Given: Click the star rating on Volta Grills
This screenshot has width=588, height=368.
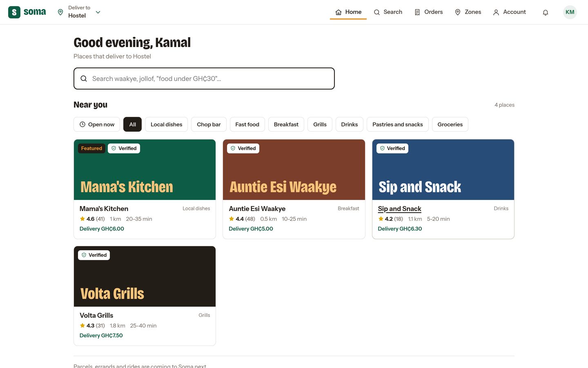Looking at the screenshot, I should 92,326.
